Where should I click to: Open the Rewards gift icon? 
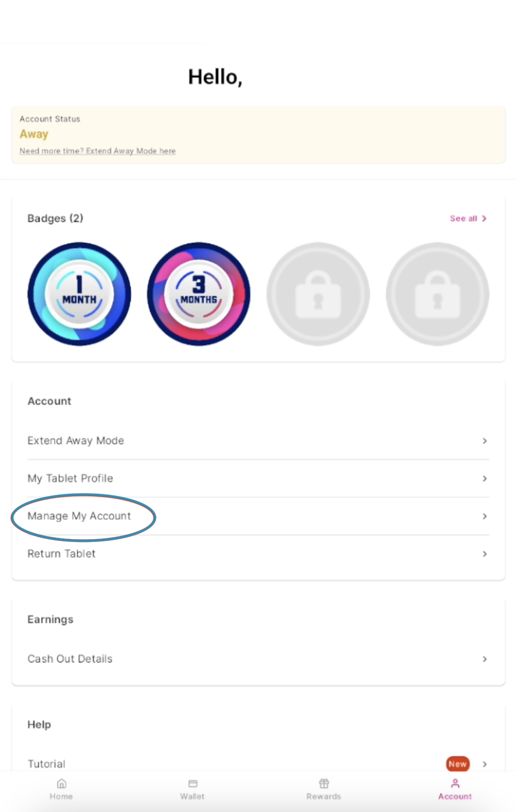coord(324,784)
